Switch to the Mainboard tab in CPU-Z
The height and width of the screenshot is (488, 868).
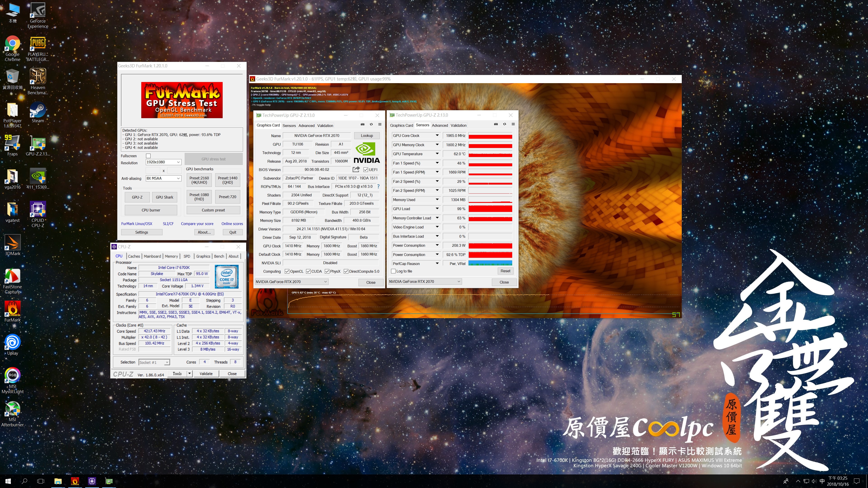click(x=152, y=256)
